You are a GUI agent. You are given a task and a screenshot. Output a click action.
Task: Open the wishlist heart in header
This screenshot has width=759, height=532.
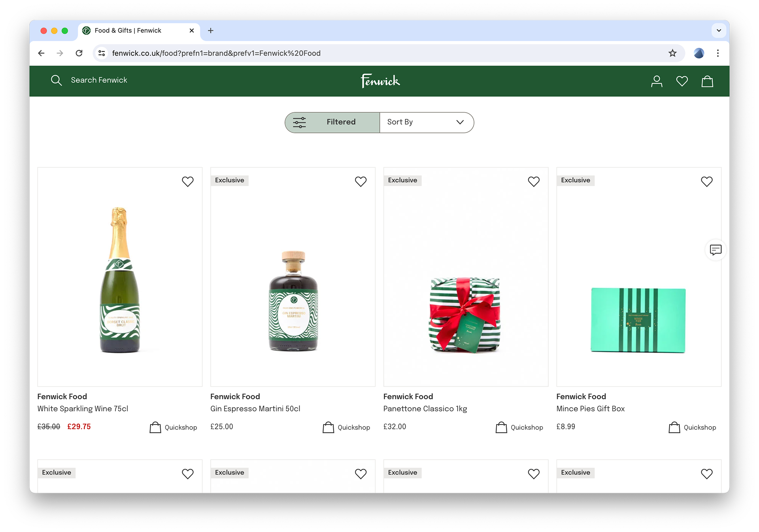pos(682,81)
